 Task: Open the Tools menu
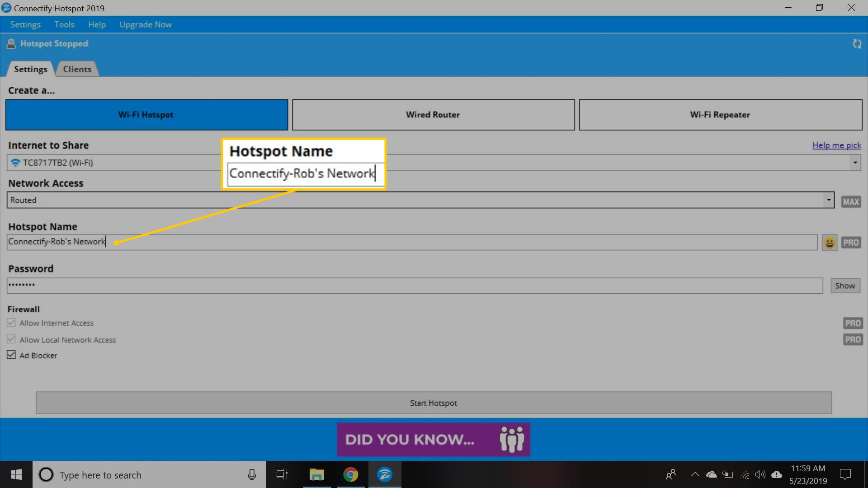click(x=64, y=24)
